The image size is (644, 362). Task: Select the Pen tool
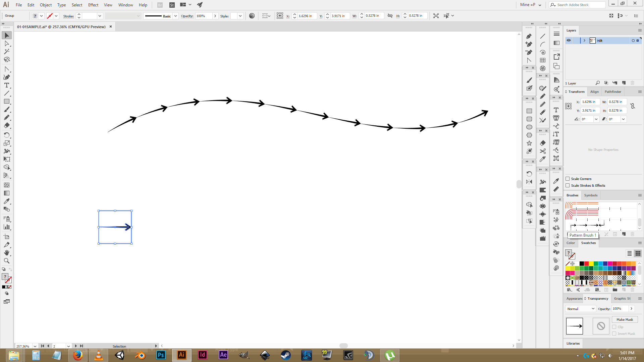(x=6, y=76)
